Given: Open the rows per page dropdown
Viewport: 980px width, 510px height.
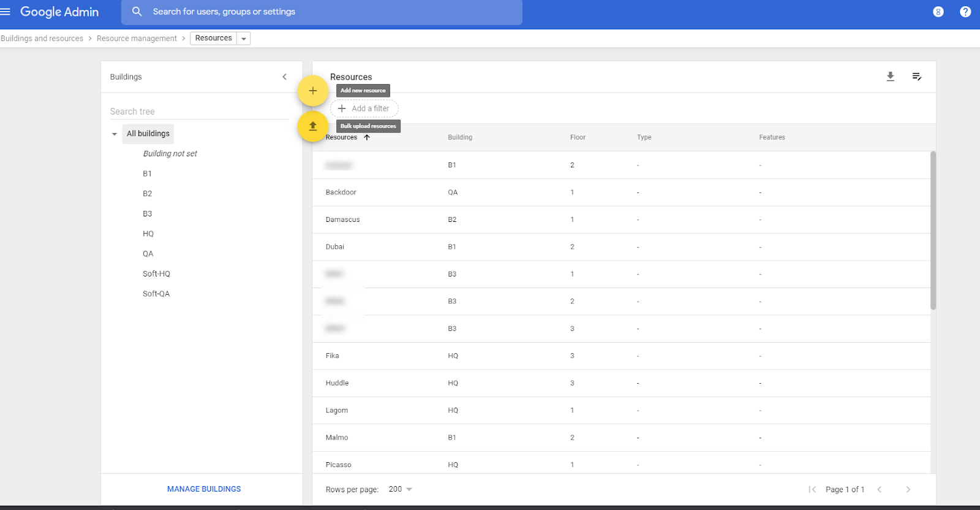Looking at the screenshot, I should click(401, 489).
